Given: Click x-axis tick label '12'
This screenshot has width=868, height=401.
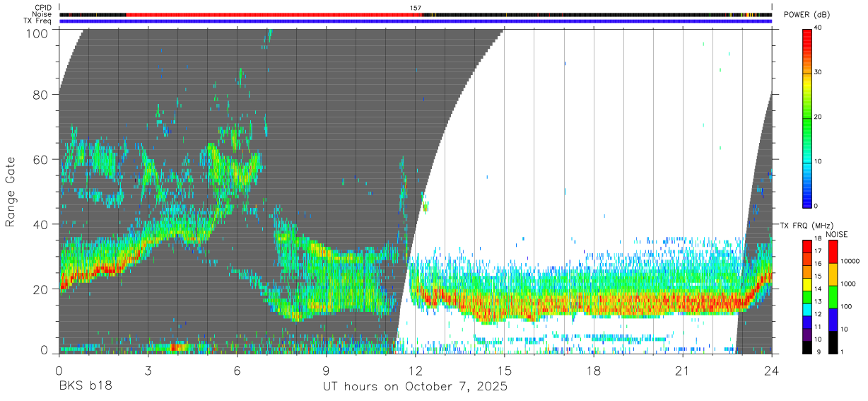Looking at the screenshot, I should tap(416, 371).
